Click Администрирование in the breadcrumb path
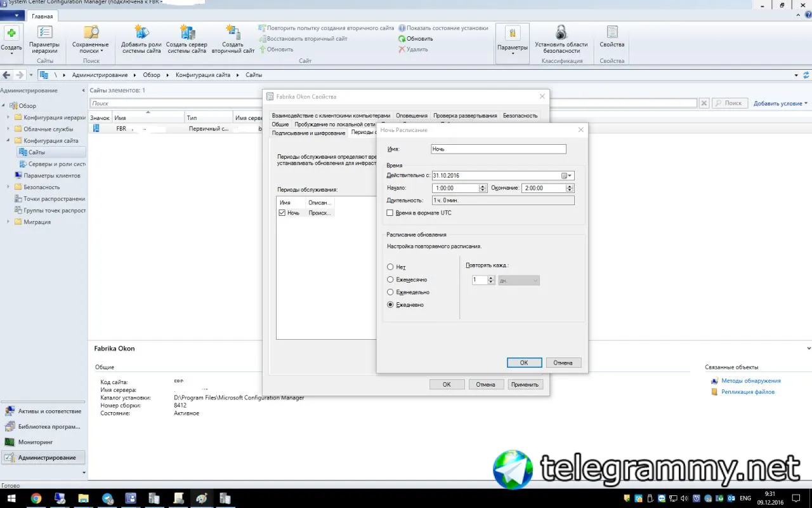Viewport: 812px width, 508px height. click(x=100, y=75)
